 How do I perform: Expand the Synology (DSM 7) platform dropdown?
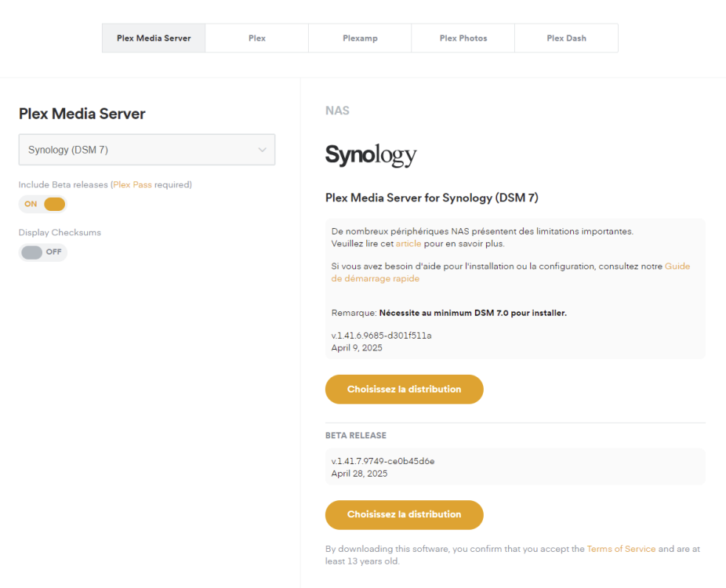tap(147, 150)
